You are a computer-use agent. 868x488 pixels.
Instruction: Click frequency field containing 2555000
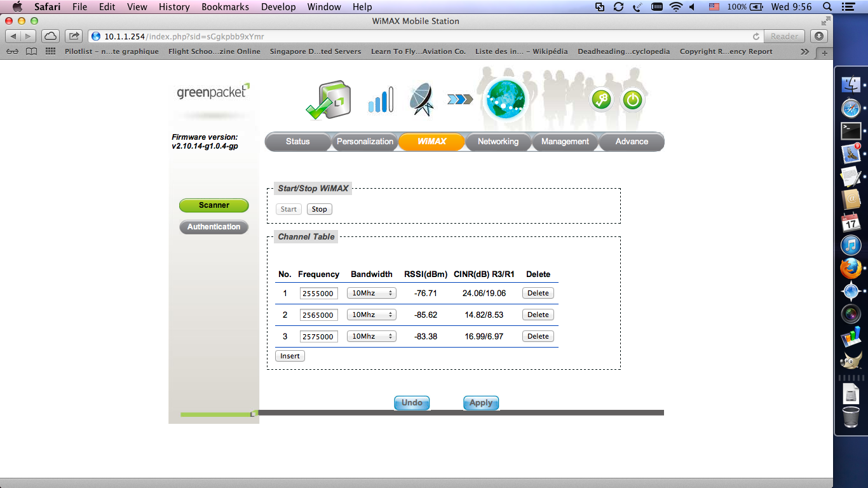point(318,294)
